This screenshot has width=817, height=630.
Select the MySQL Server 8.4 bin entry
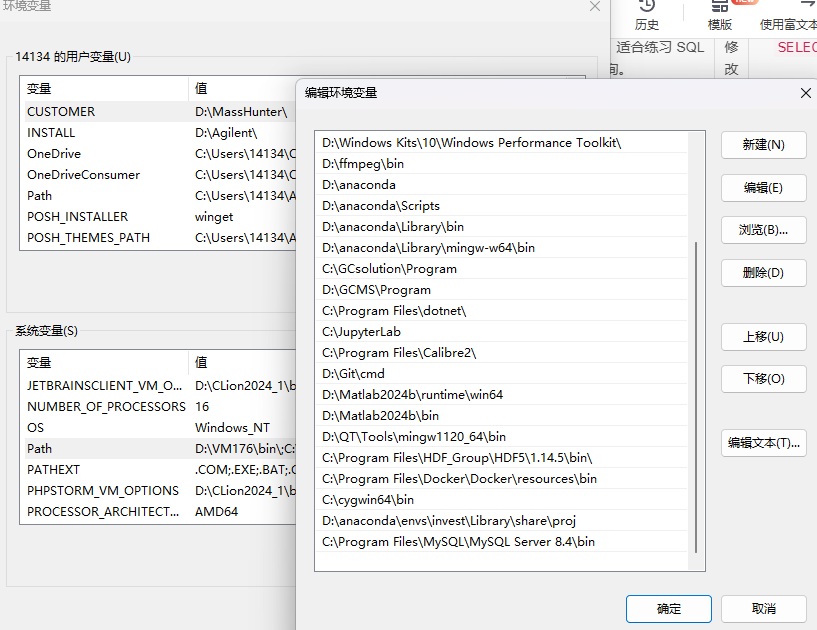[x=502, y=542]
